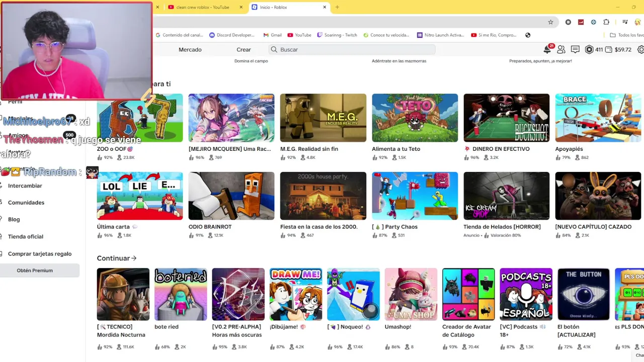Open the wallet balance $59.72
Viewport: 644px width, 362px height.
click(618, 49)
